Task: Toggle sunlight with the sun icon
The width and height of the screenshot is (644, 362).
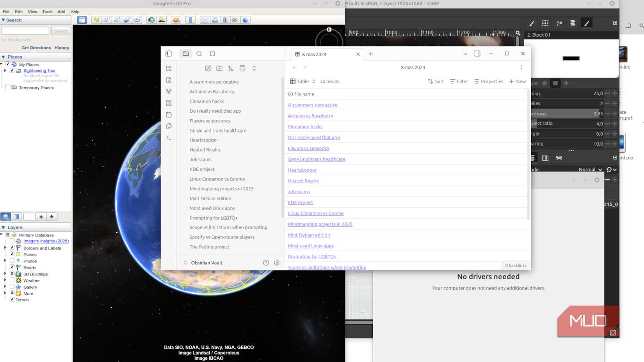Action: tap(161, 20)
